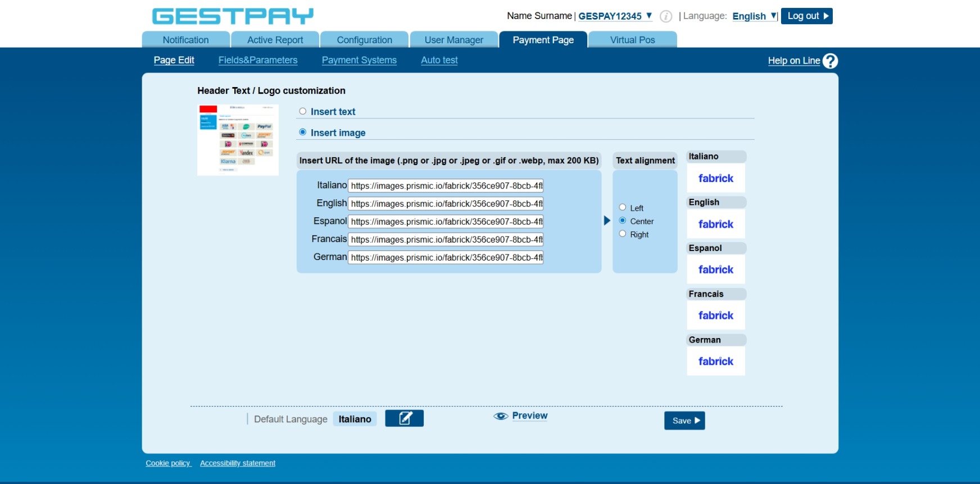Click the Espanol fabrick logo preview
The height and width of the screenshot is (484, 980).
click(x=716, y=270)
